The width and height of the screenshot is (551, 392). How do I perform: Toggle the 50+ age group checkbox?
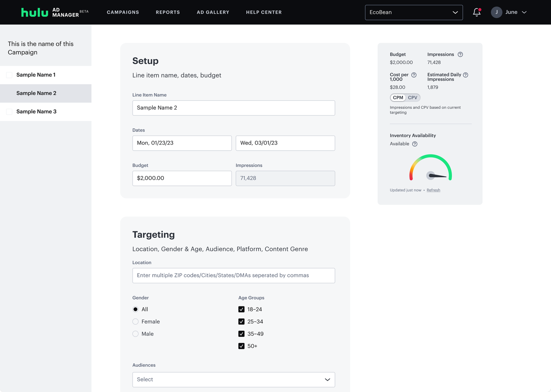[x=241, y=346]
